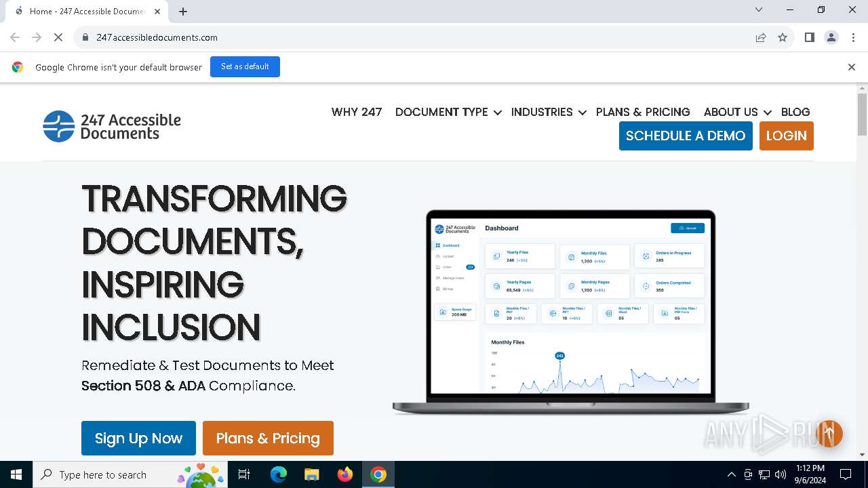Select the Chrome taskbar icon
Viewport: 868px width, 488px height.
coord(378,474)
